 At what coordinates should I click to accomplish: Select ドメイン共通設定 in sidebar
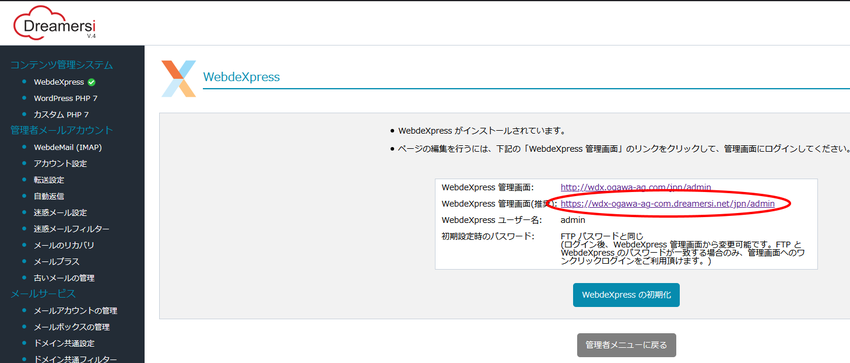click(x=64, y=343)
